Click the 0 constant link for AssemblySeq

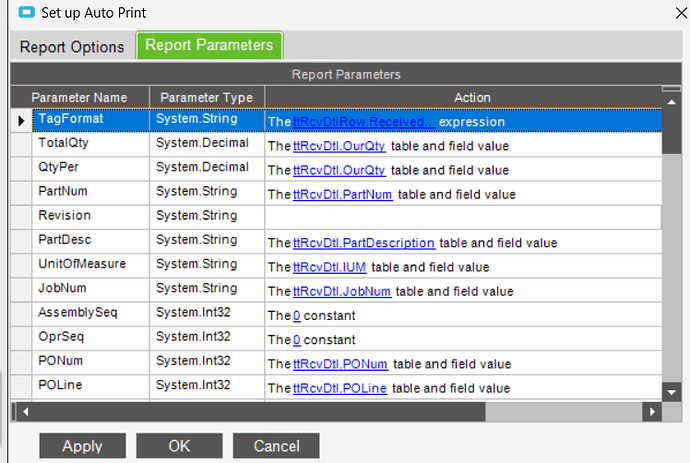297,316
